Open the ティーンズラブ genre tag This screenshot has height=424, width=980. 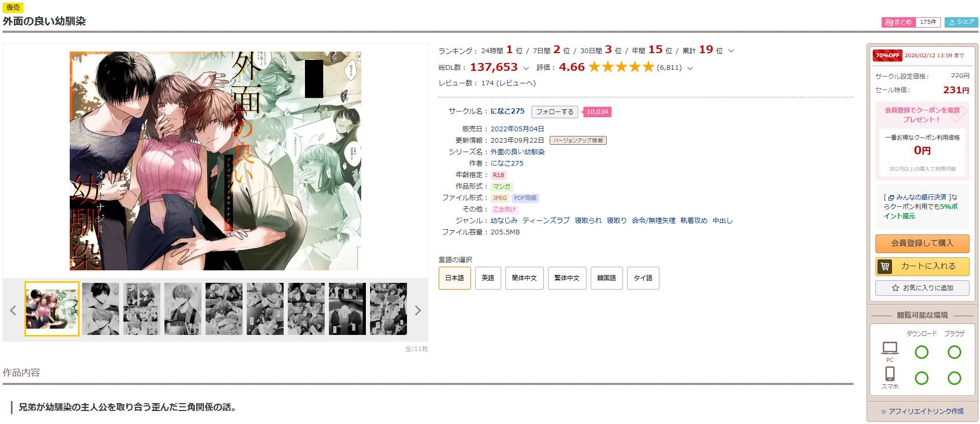546,220
